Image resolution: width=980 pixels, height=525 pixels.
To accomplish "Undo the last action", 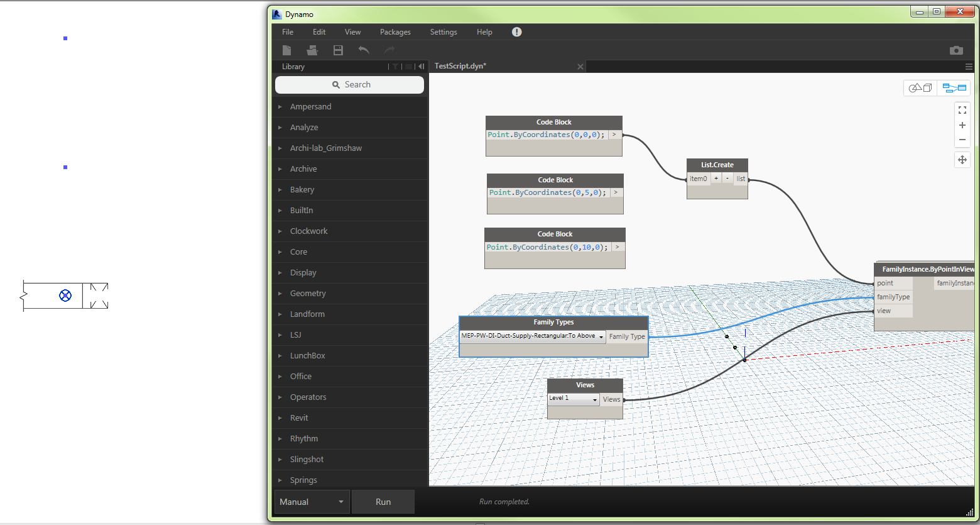I will pos(364,50).
